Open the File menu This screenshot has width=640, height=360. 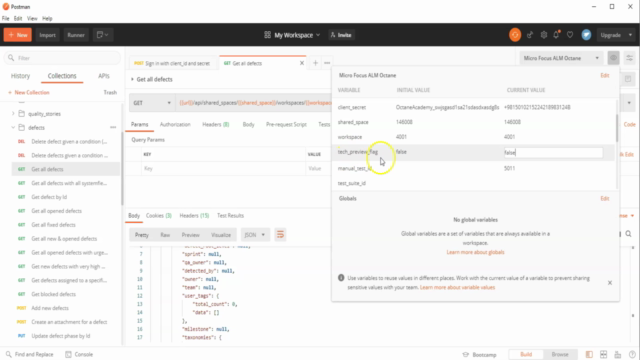[x=5, y=18]
